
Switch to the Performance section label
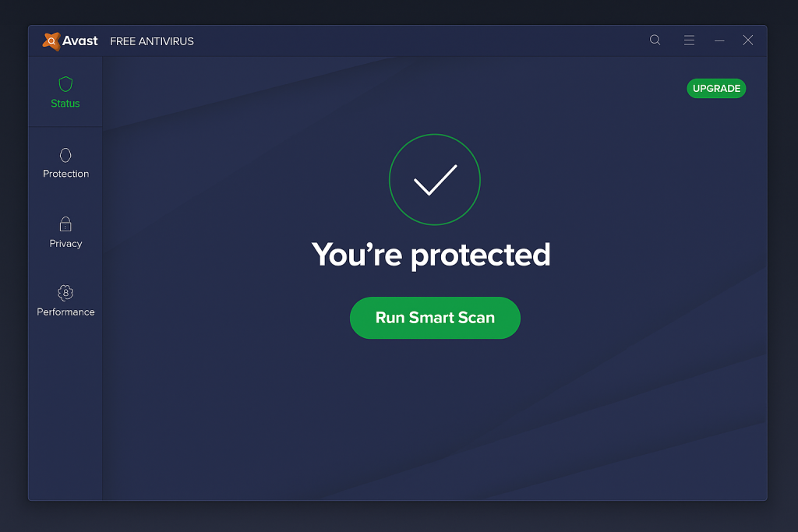65,312
